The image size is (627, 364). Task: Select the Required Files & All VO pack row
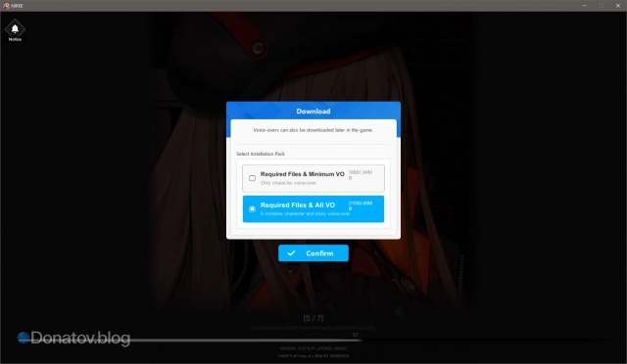point(313,209)
